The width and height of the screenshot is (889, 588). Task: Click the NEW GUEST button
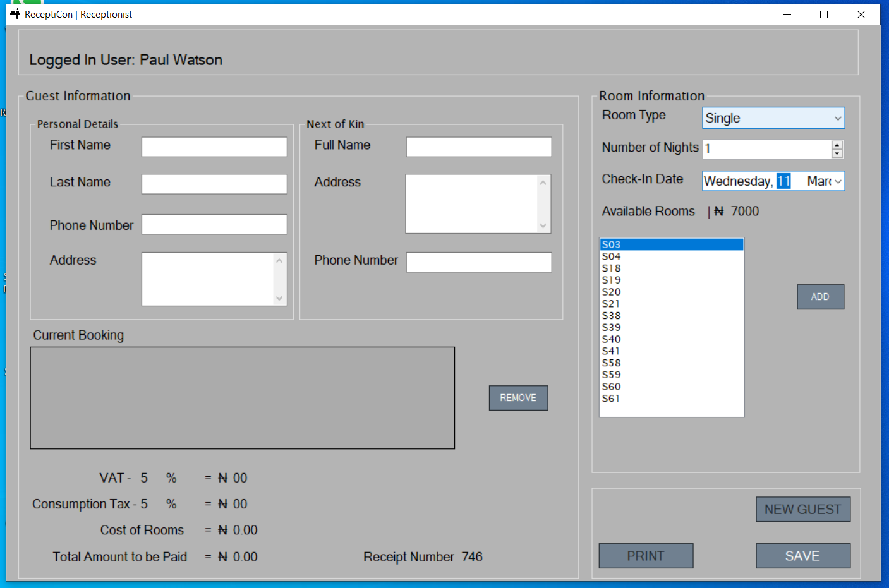[x=803, y=509]
